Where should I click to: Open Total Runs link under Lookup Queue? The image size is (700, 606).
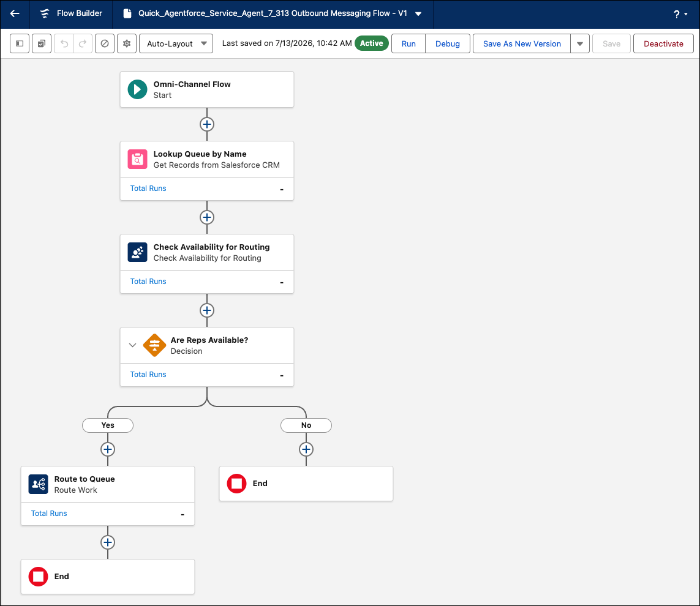pos(148,189)
